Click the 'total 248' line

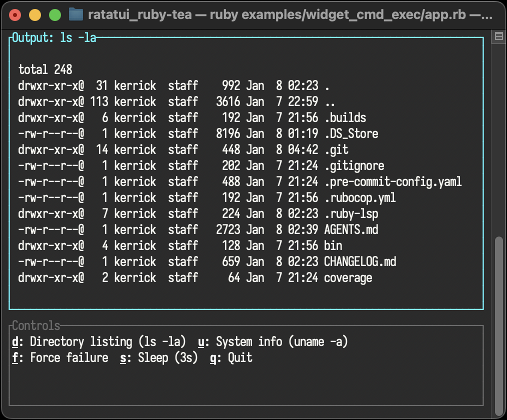pos(45,69)
